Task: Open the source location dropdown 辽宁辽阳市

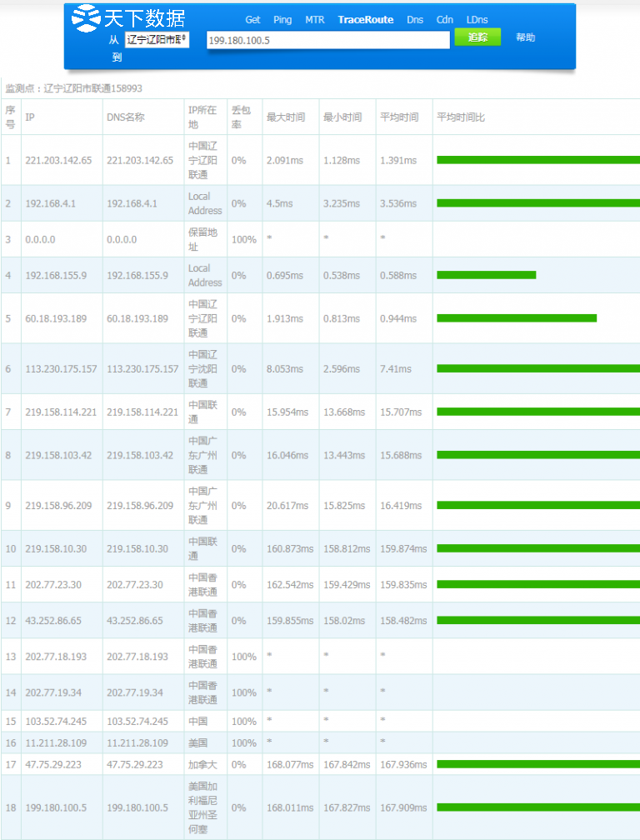Action: tap(157, 39)
